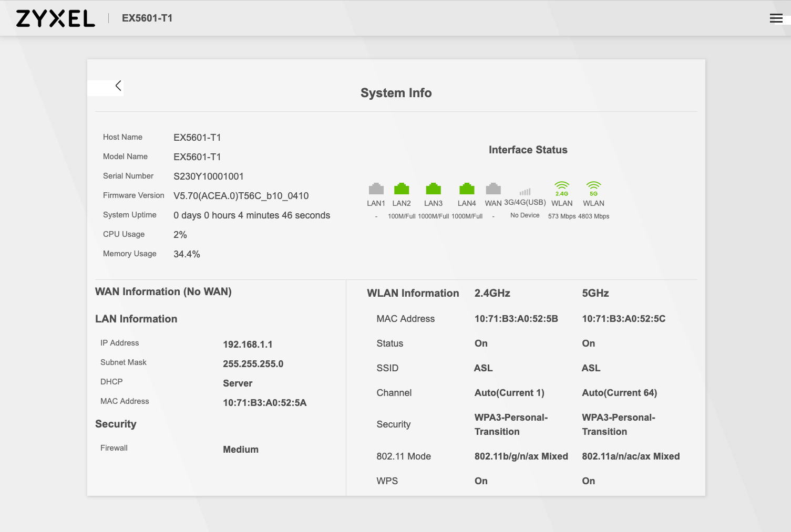Image resolution: width=791 pixels, height=532 pixels.
Task: Click the LAN2 port icon
Action: pyautogui.click(x=402, y=189)
